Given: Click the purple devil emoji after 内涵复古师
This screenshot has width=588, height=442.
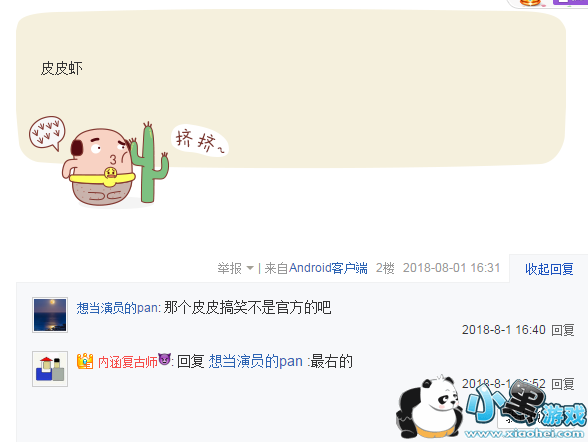Looking at the screenshot, I should click(x=164, y=359).
